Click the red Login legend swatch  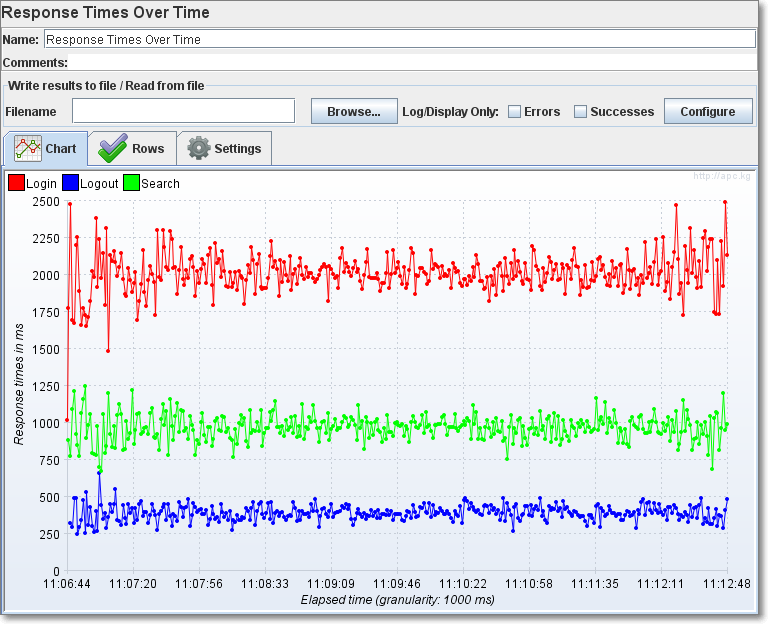tap(17, 183)
